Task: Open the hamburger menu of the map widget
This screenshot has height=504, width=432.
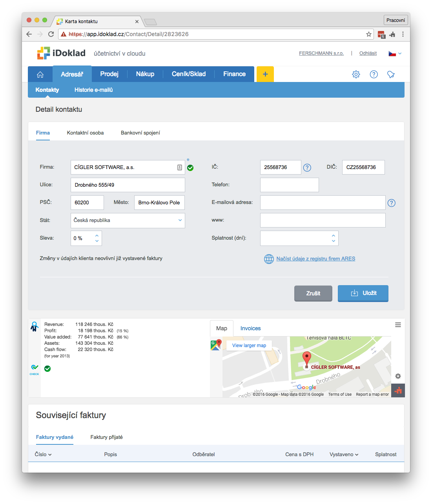Action: [x=398, y=325]
